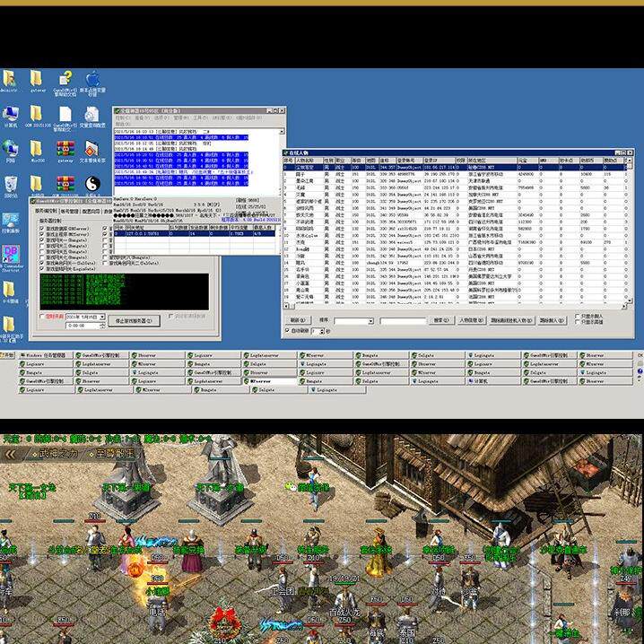Click the online list vertical scrollbar down arrow
Image resolution: width=644 pixels, height=644 pixels.
630,300
